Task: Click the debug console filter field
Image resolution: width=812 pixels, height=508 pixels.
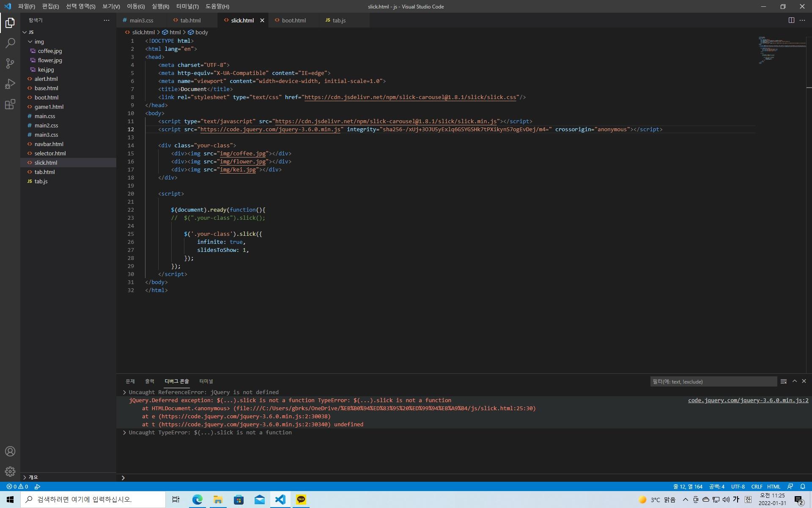Action: pos(713,381)
